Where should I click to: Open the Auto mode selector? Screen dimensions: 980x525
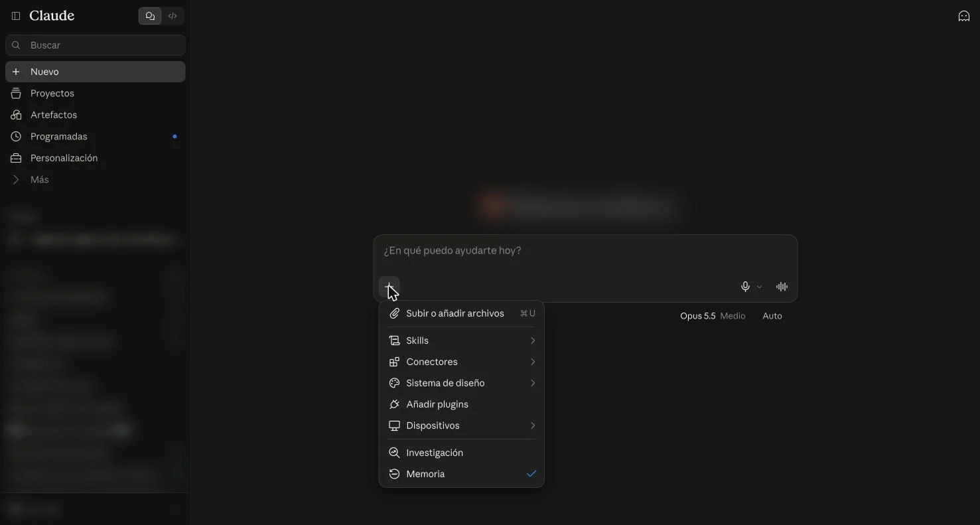[772, 316]
